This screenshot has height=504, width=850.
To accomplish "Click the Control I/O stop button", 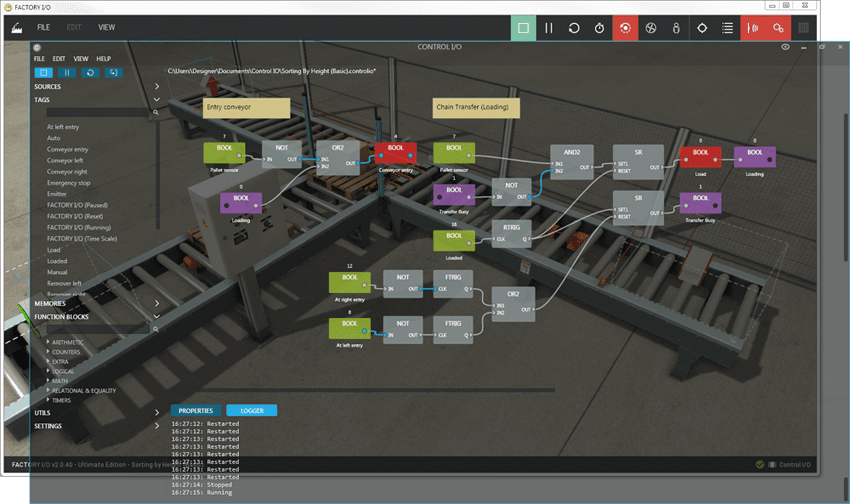I will tap(43, 73).
